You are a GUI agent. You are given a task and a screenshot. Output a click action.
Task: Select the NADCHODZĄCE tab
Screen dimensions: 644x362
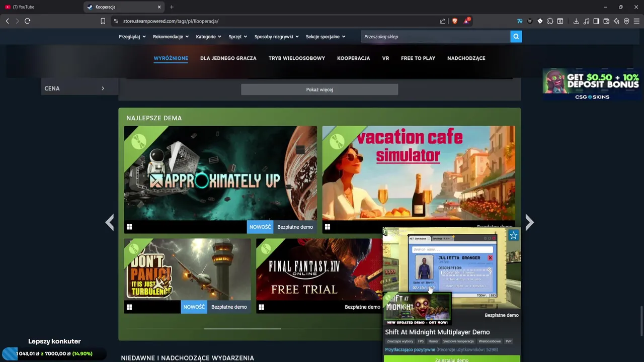(466, 58)
